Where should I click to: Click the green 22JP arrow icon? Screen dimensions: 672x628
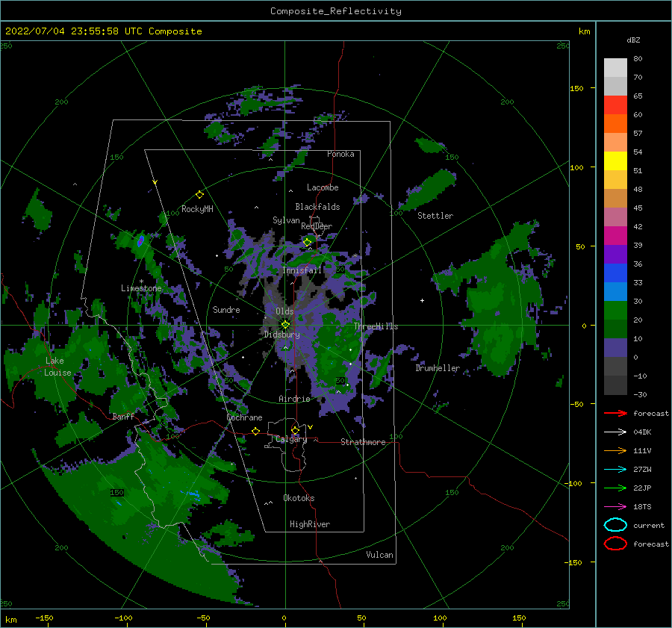pos(615,488)
